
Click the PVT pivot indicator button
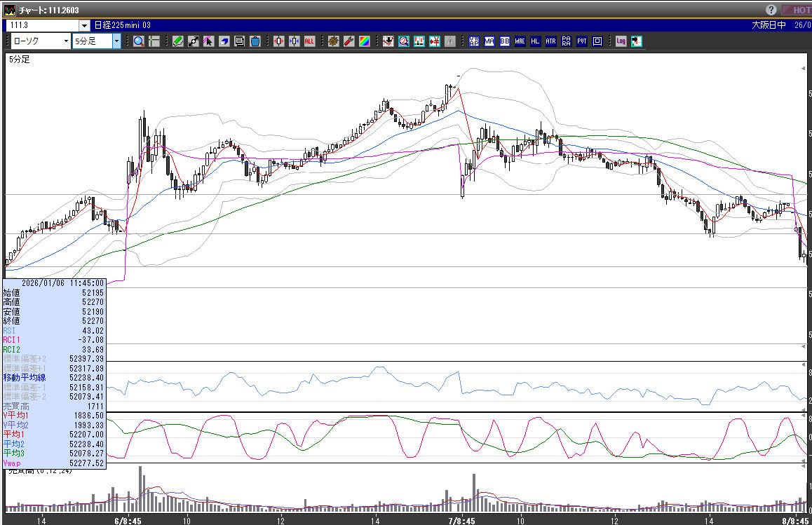pyautogui.click(x=582, y=41)
